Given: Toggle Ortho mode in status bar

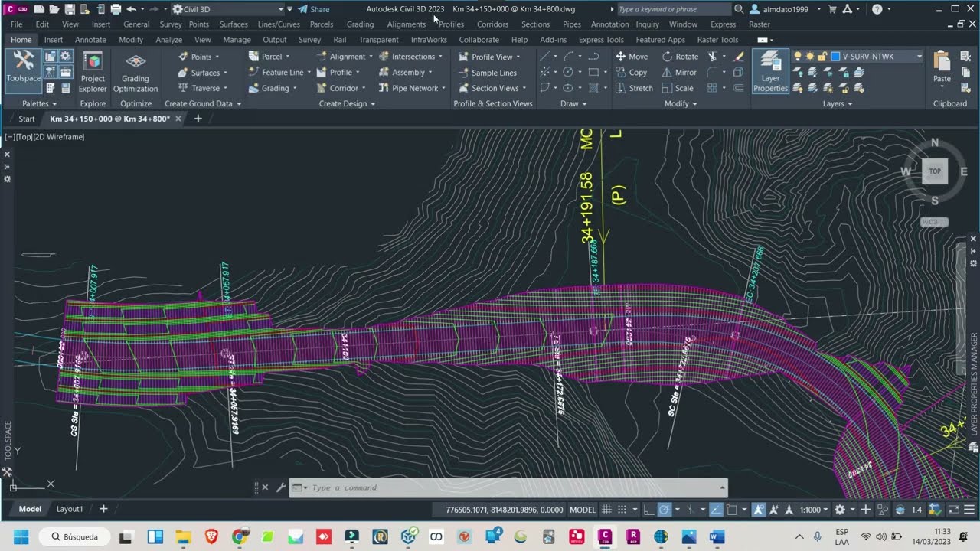Looking at the screenshot, I should click(648, 510).
